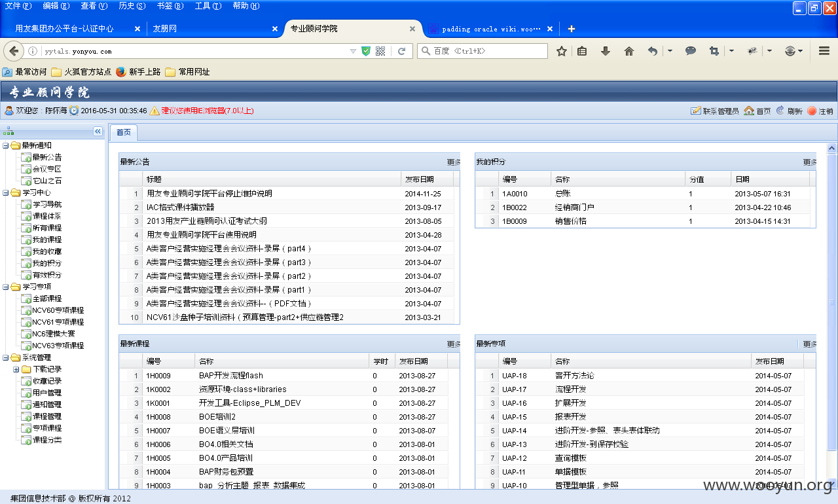Click 更多 link in 最新专项 panel
This screenshot has height=504, width=838.
pyautogui.click(x=810, y=344)
